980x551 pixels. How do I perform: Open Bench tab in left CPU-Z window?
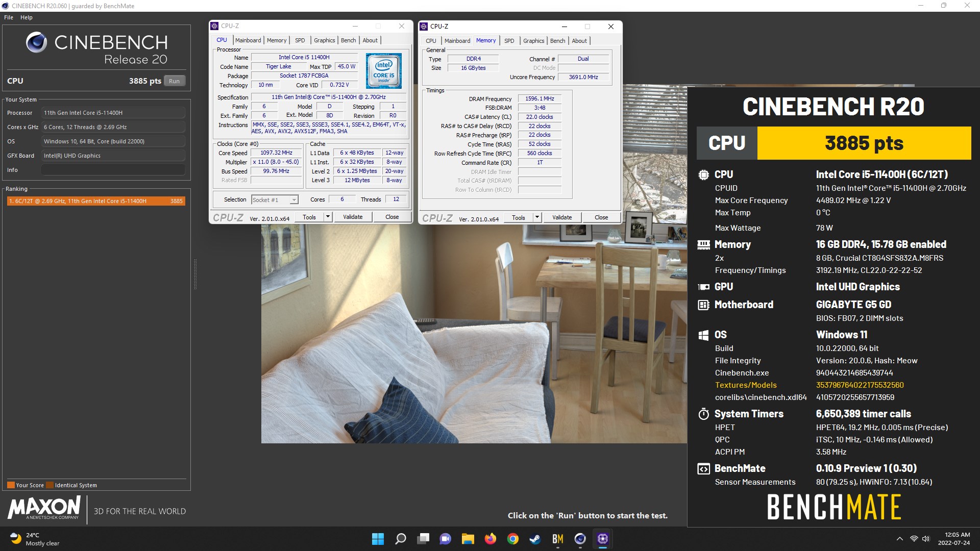(349, 40)
